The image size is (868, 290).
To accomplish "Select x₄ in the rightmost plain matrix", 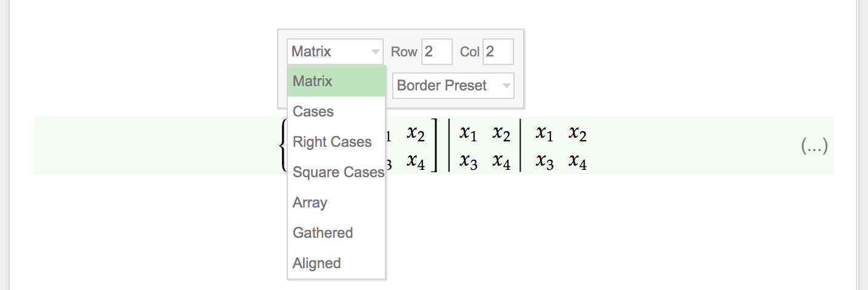I will point(578,161).
